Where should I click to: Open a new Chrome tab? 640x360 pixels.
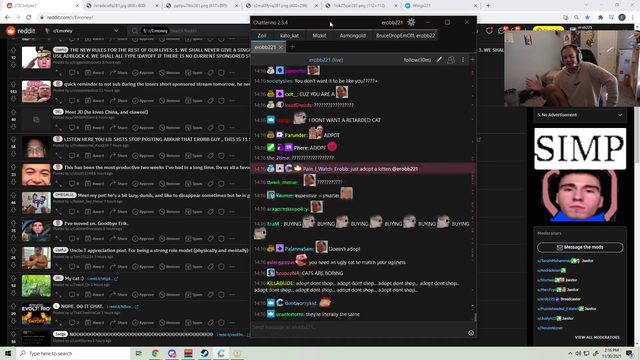488,6
